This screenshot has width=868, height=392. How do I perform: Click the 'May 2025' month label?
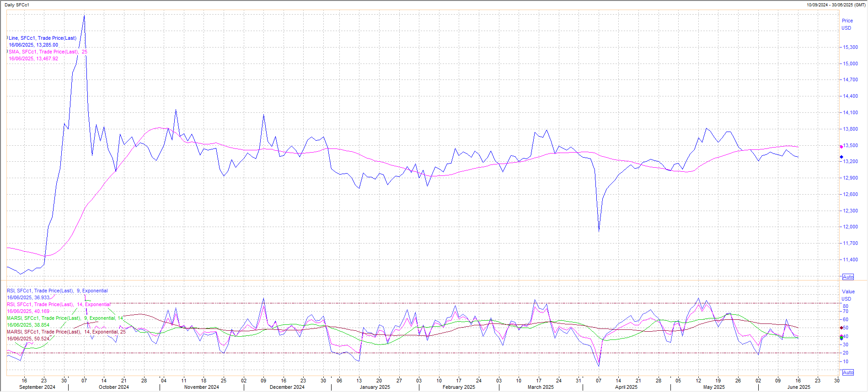714,387
